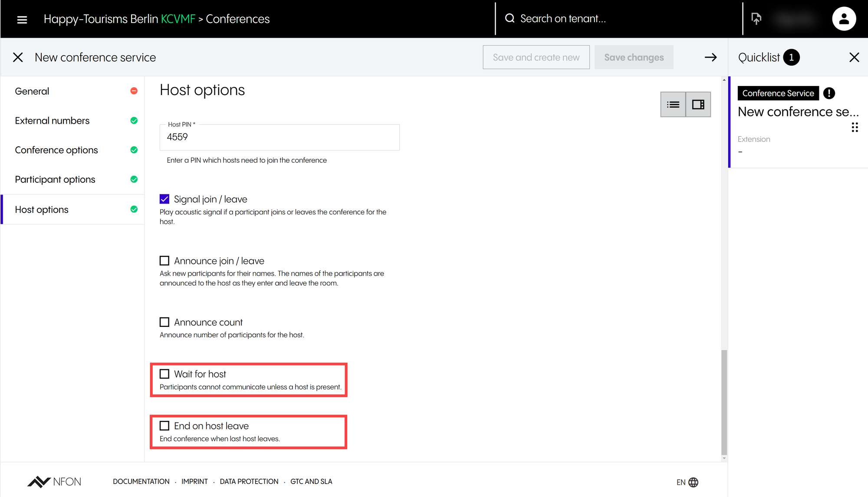Click the right arrow next icon
The image size is (868, 497).
tap(710, 57)
